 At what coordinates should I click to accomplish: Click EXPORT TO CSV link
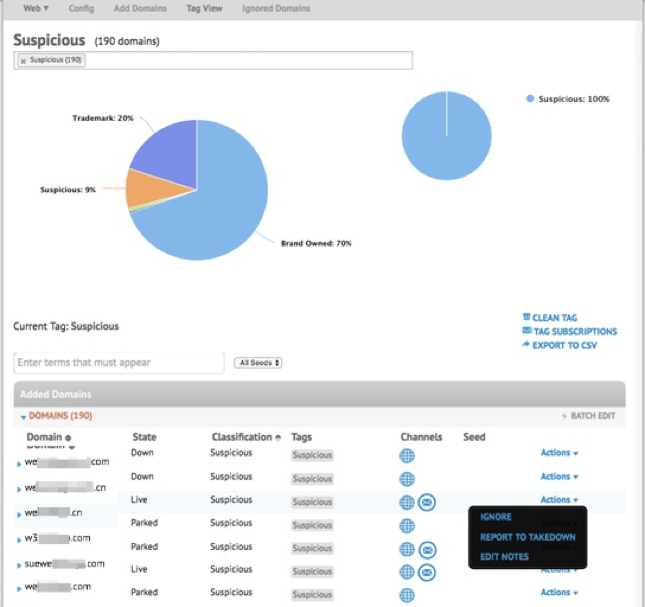click(x=564, y=345)
